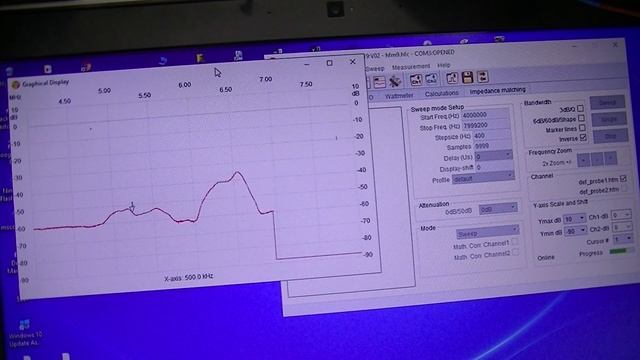This screenshot has height=360, width=640.
Task: Click the Ch2 calibration toolbar icon
Action: click(x=431, y=79)
